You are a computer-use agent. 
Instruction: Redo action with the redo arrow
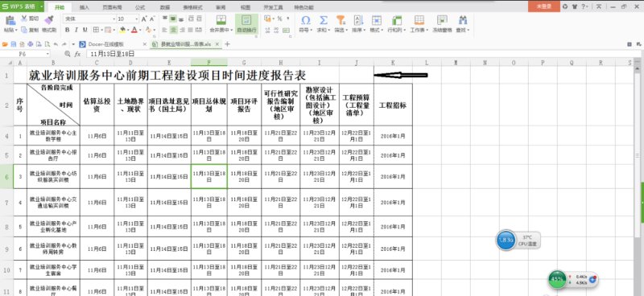[x=64, y=44]
